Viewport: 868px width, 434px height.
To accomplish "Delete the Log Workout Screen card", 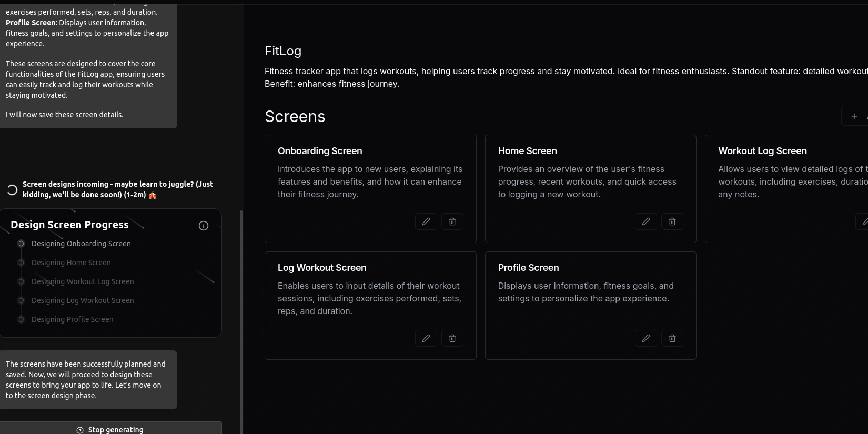I will (452, 338).
